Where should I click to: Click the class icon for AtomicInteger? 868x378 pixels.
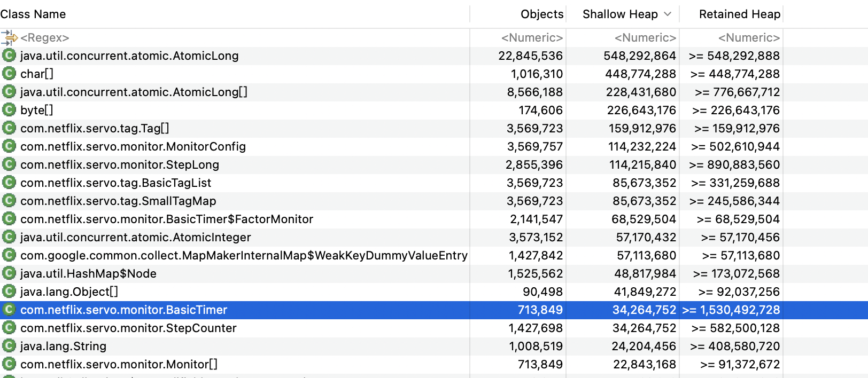[x=9, y=237]
